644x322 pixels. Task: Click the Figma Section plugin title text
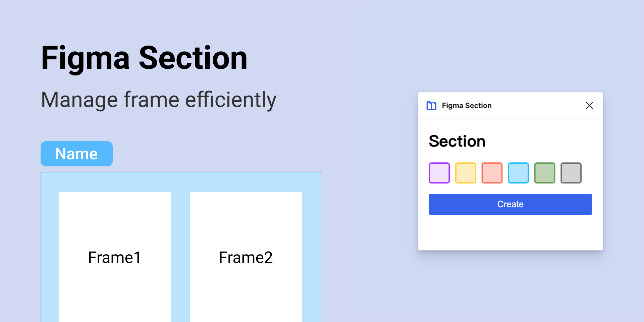[x=467, y=106]
